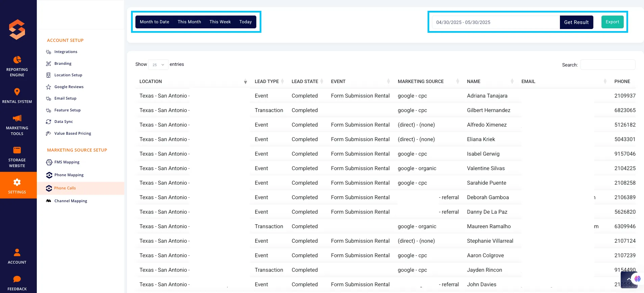Viewport: 644px width, 293px height.
Task: Select the This Week tab
Action: pos(220,22)
